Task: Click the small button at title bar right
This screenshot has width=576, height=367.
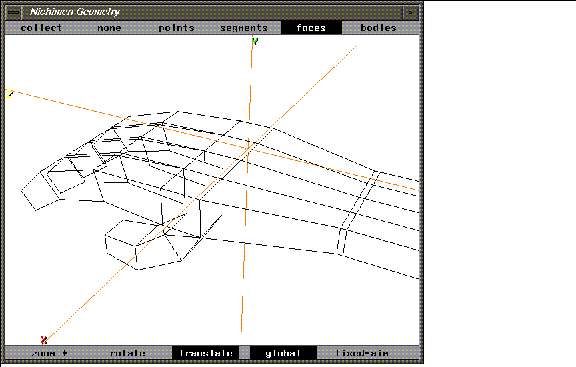Action: coord(410,12)
